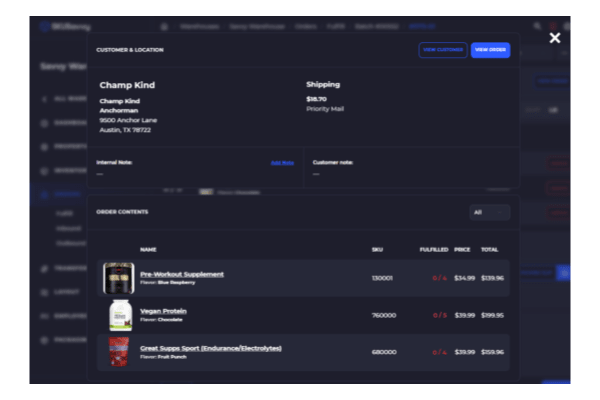The height and width of the screenshot is (400, 600).
Task: Select the $34.99 price
Action: 465,278
